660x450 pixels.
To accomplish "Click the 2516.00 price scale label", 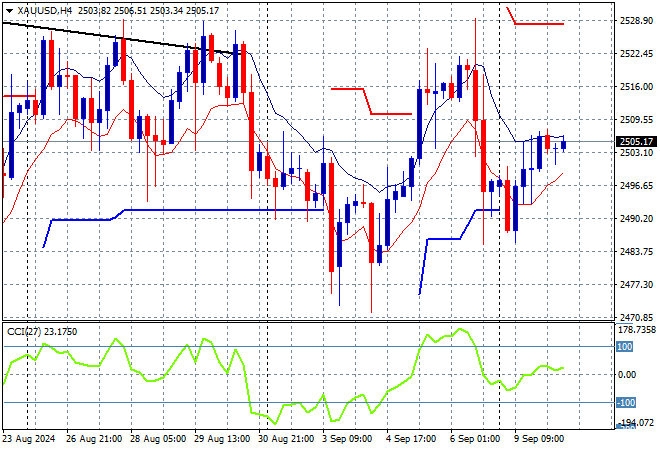I will [x=636, y=86].
